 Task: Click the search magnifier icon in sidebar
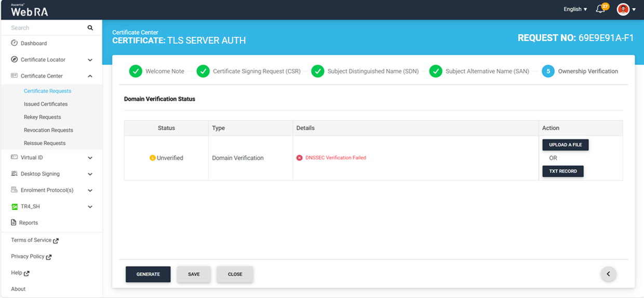click(x=90, y=28)
